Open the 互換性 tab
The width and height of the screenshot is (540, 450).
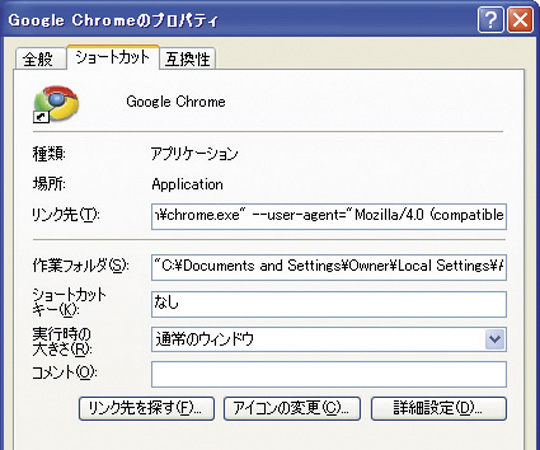188,59
